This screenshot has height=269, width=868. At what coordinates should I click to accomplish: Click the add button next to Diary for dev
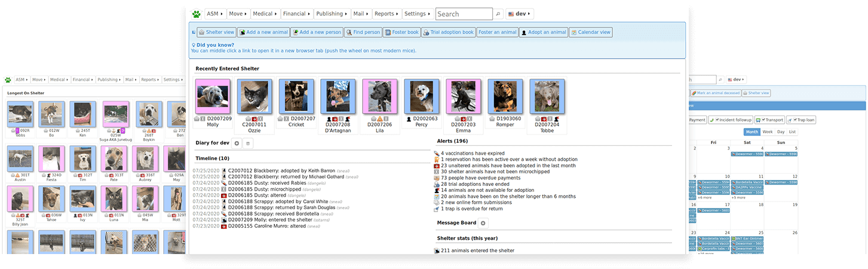pos(237,143)
